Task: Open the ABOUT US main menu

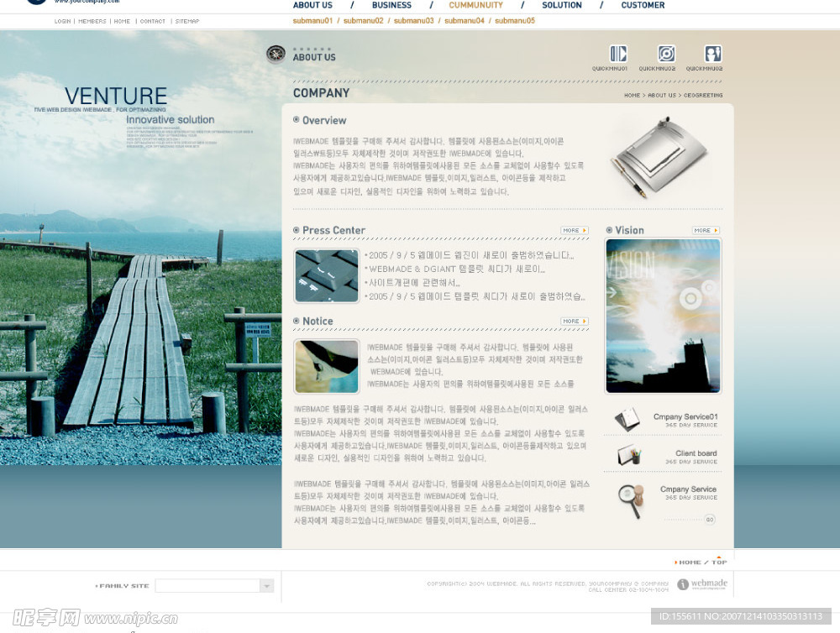Action: pos(312,5)
